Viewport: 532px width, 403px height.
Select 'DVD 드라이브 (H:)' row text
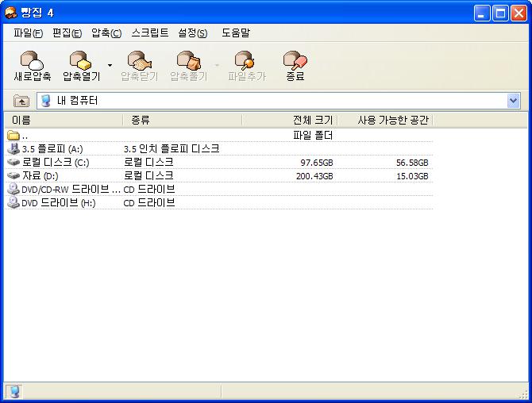(58, 202)
